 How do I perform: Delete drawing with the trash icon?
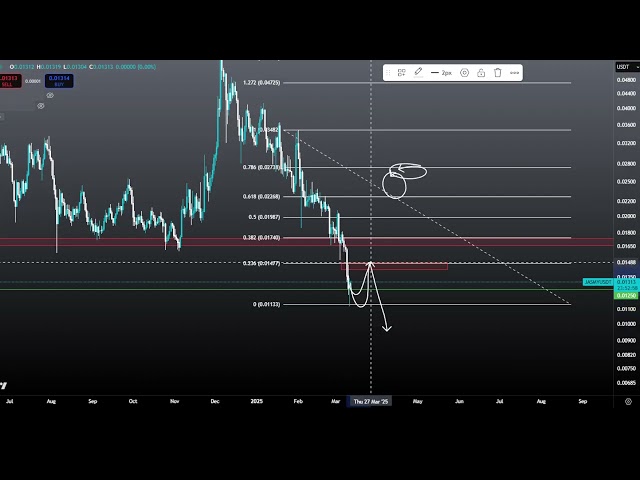pos(497,73)
